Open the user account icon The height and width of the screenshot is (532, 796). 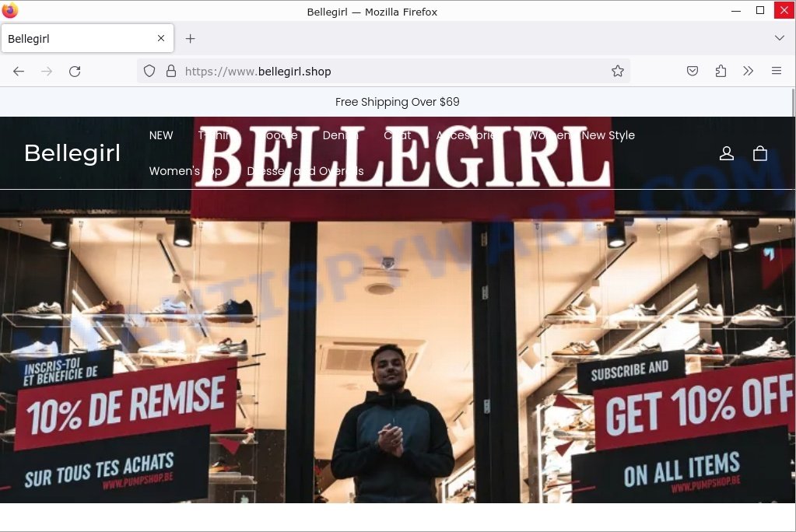click(727, 153)
